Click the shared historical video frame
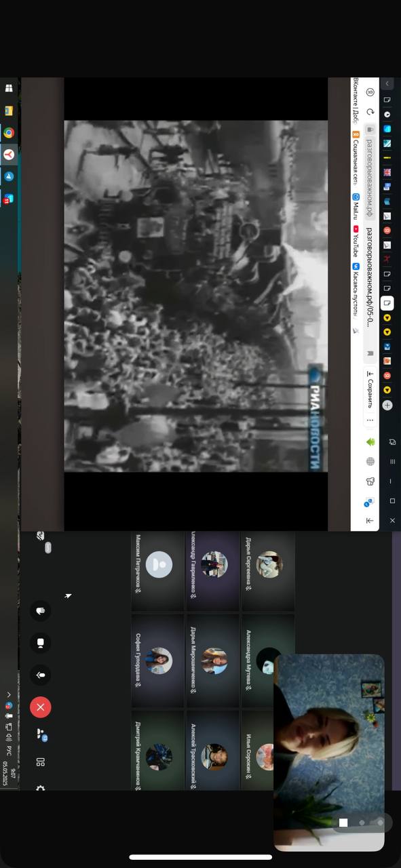 tap(196, 296)
